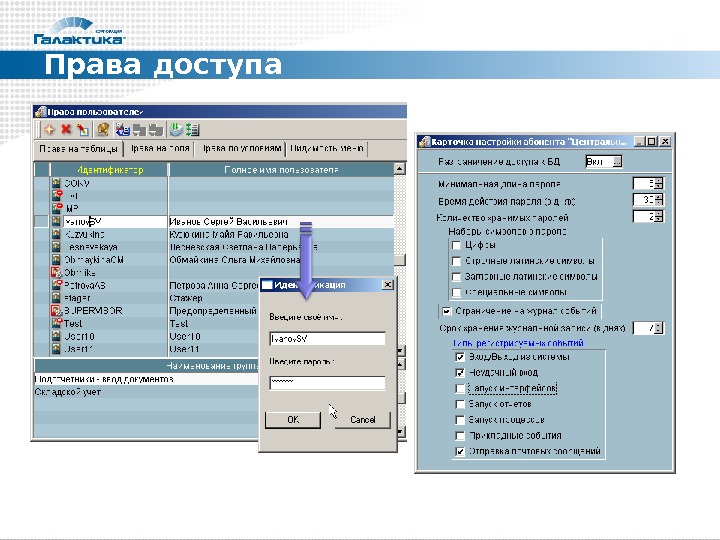Click the user icon beside Stager
The image size is (720, 540).
pos(56,298)
